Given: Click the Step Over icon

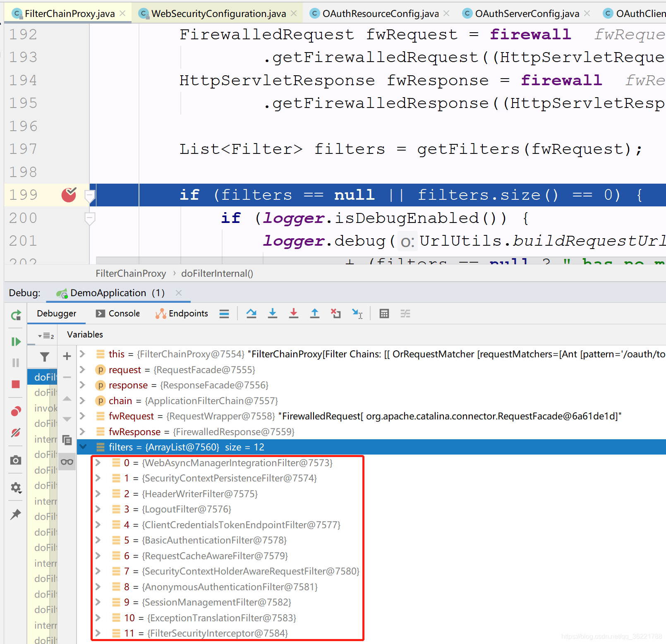Looking at the screenshot, I should (x=251, y=314).
